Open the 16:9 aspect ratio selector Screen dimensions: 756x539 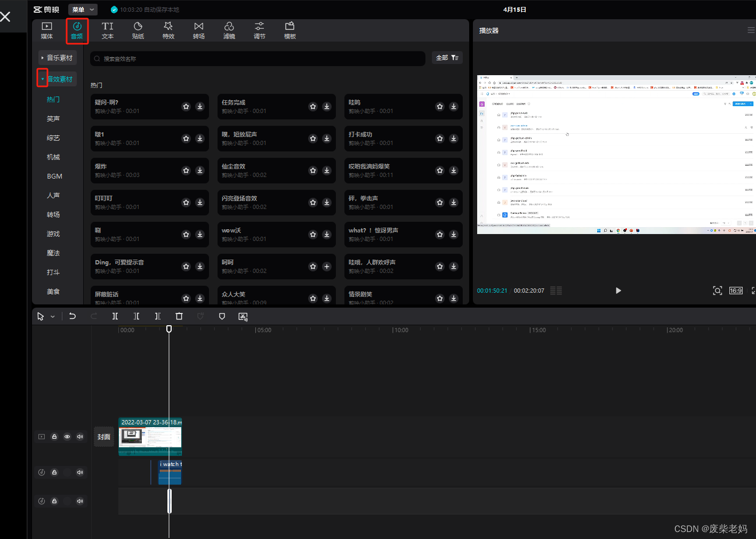[x=736, y=291]
